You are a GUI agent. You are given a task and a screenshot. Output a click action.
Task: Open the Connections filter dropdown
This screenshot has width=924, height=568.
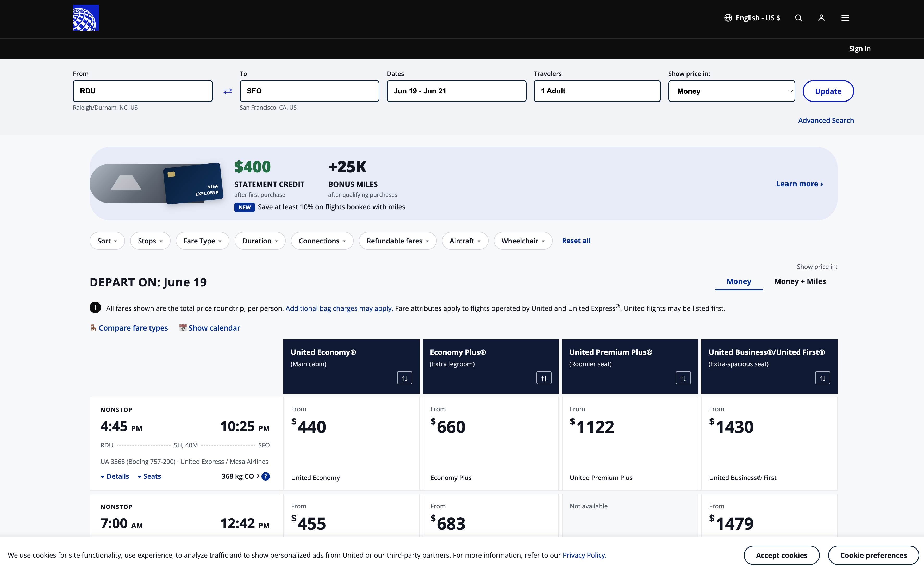(322, 241)
